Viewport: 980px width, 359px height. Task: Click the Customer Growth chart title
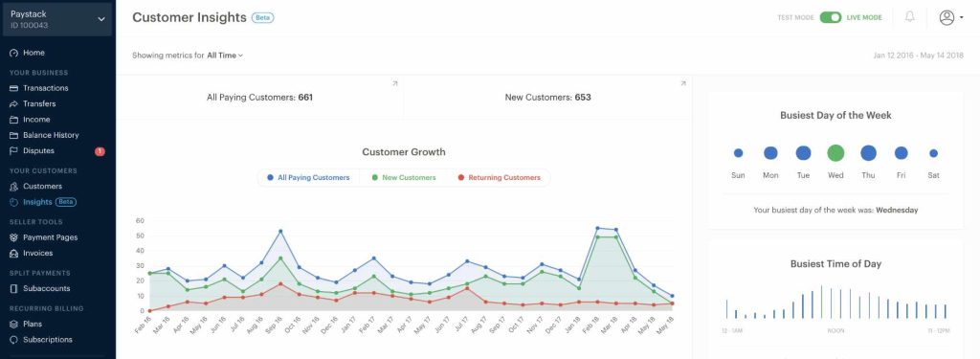click(404, 152)
